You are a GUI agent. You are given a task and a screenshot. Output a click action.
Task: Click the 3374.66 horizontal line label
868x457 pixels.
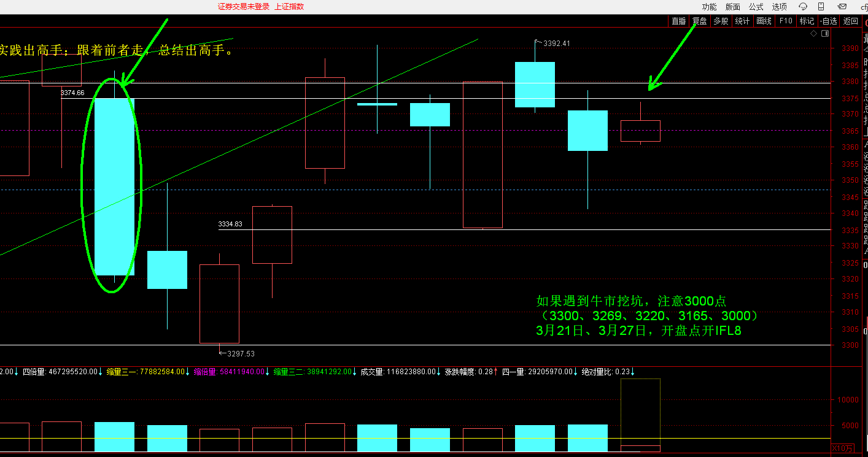tap(72, 93)
